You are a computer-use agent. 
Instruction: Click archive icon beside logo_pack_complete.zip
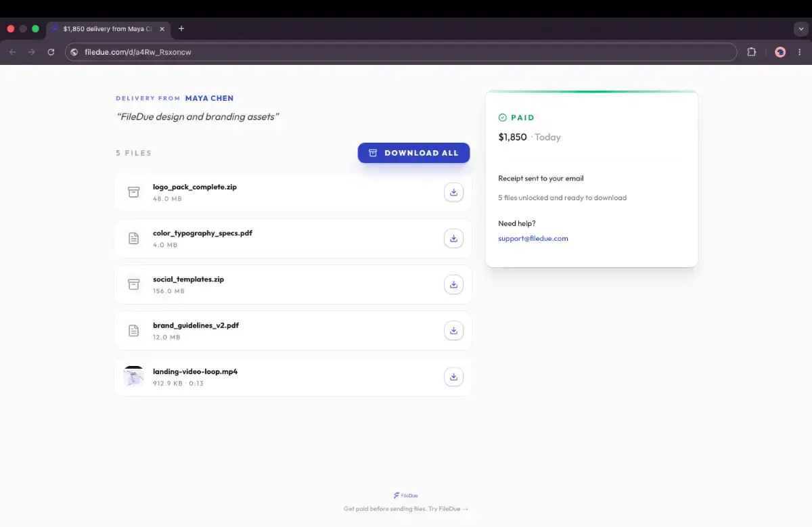[134, 192]
